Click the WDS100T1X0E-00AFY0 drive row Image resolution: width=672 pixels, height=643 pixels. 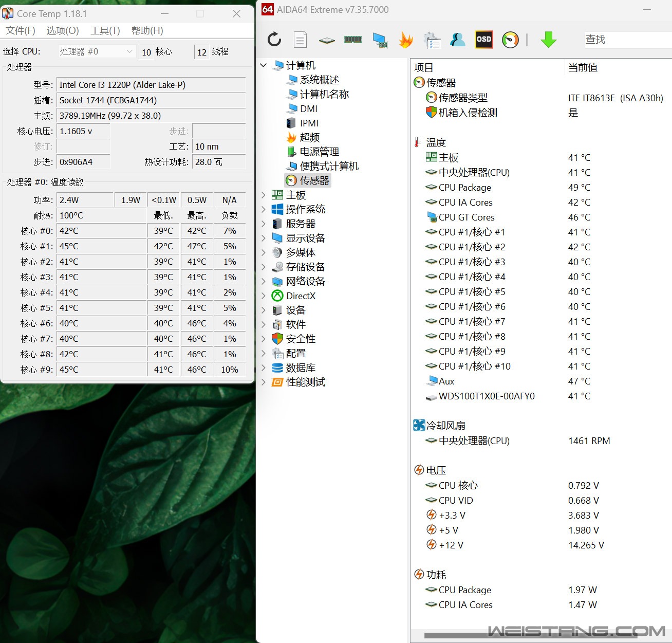(x=541, y=396)
